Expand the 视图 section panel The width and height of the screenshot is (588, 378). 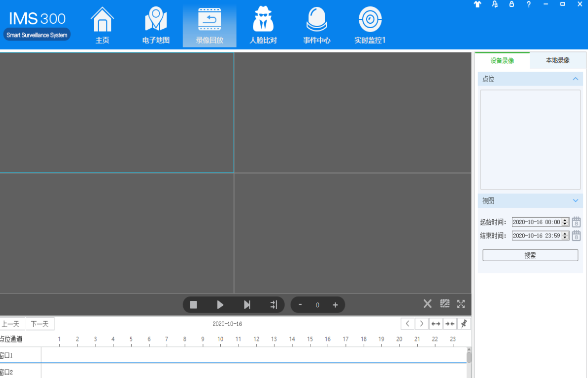coord(575,200)
